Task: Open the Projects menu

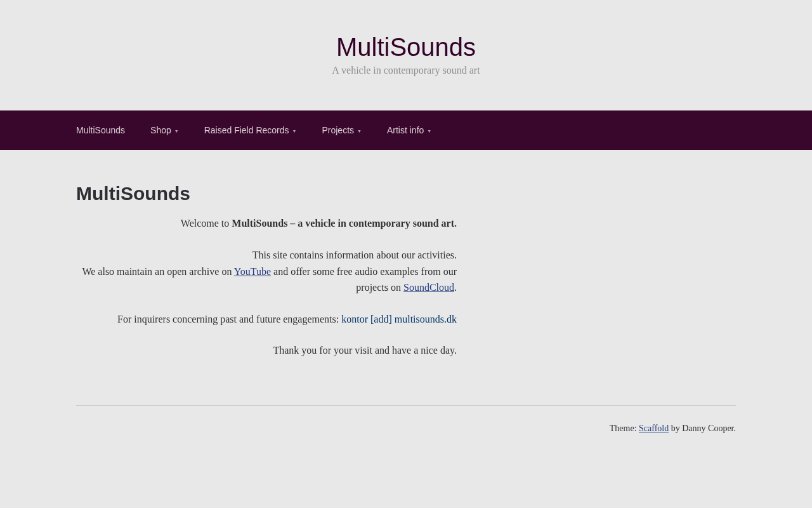Action: [337, 130]
